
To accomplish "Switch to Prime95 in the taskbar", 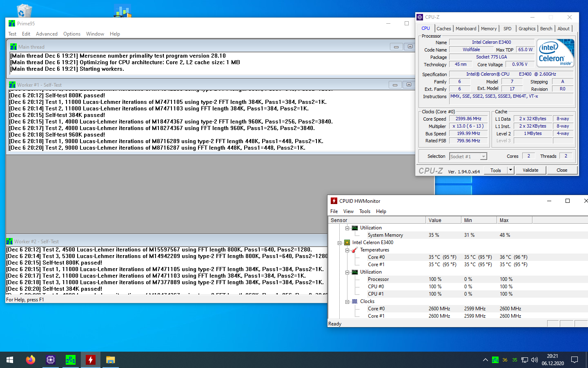I will (70, 360).
